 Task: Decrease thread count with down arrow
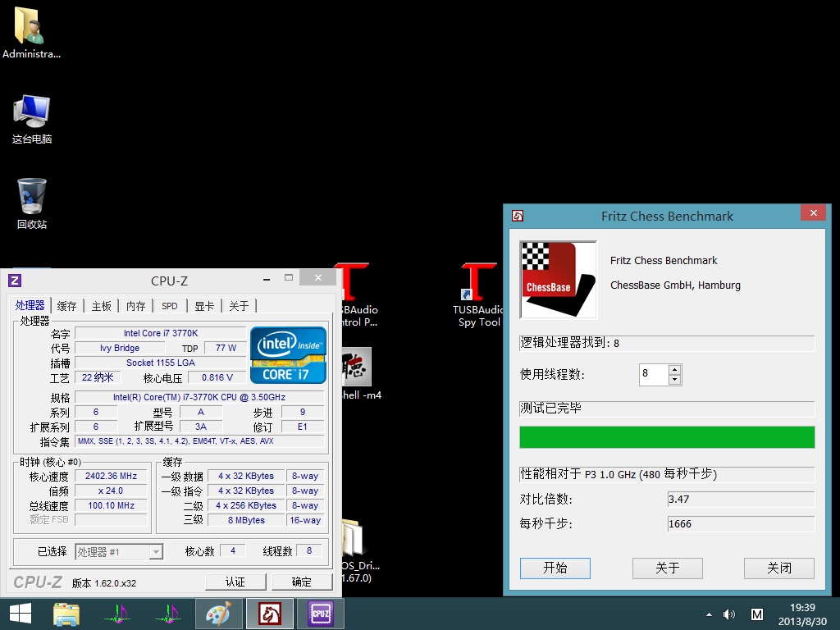coord(675,380)
